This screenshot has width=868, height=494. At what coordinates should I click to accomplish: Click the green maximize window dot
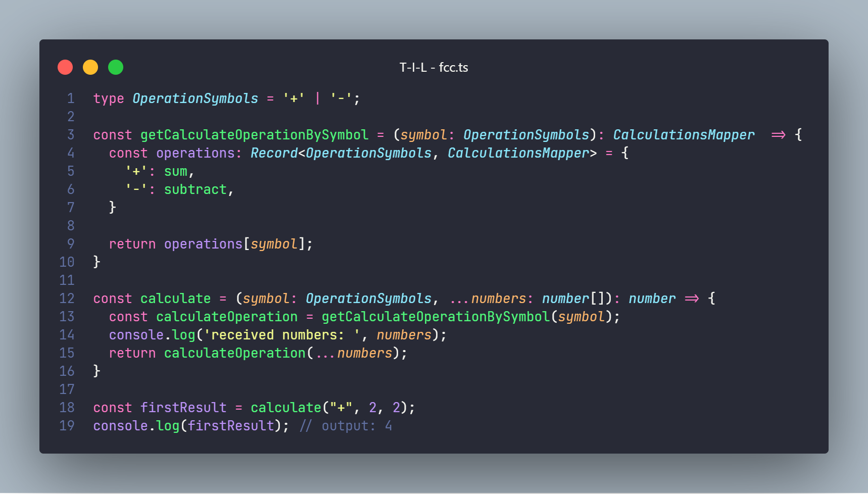click(x=116, y=67)
